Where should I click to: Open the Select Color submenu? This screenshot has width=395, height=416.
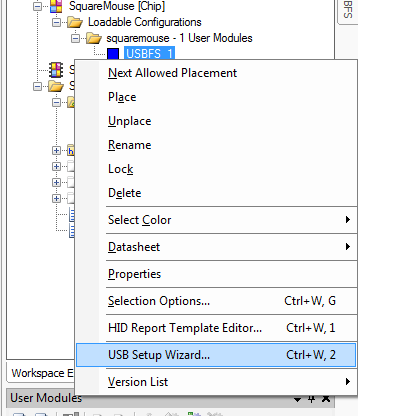tap(216, 220)
